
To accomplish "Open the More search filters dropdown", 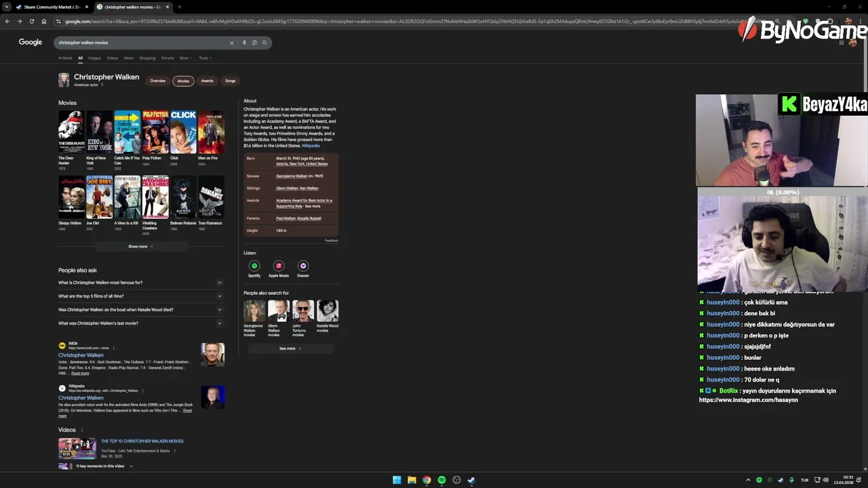I will pyautogui.click(x=186, y=58).
